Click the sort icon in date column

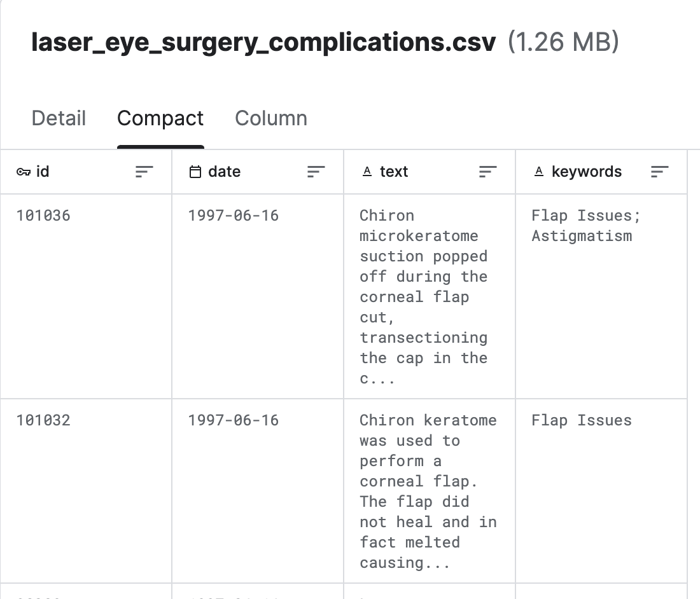(316, 172)
